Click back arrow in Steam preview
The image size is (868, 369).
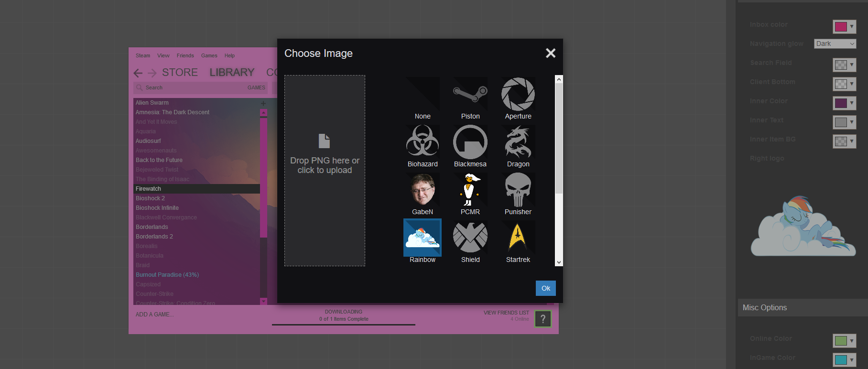point(138,73)
